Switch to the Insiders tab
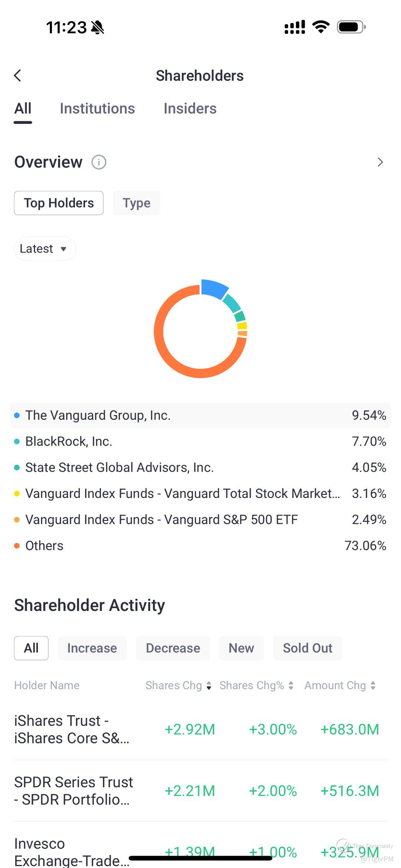 [190, 109]
